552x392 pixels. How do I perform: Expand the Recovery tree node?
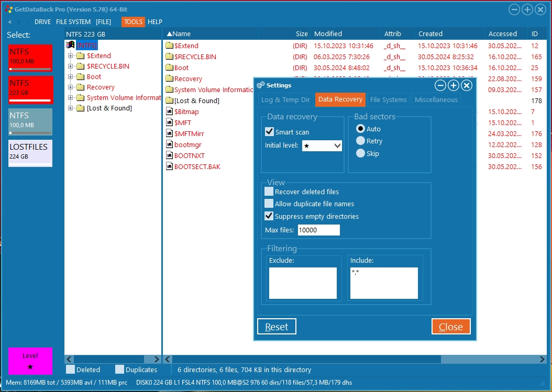click(x=70, y=87)
